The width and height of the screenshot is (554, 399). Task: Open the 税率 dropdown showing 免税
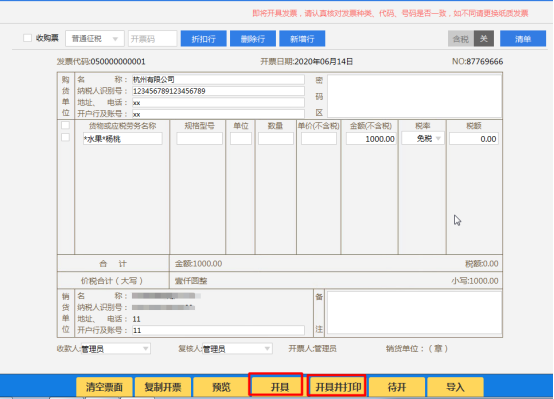[x=423, y=139]
